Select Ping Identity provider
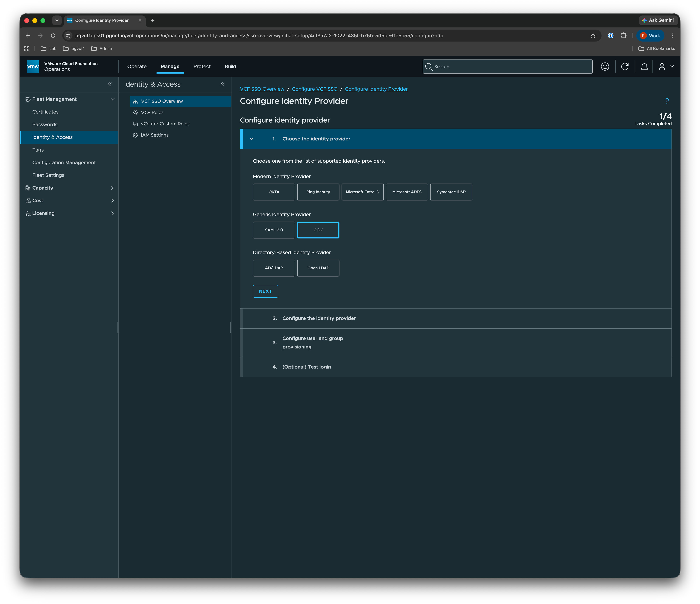700x604 pixels. pyautogui.click(x=318, y=192)
